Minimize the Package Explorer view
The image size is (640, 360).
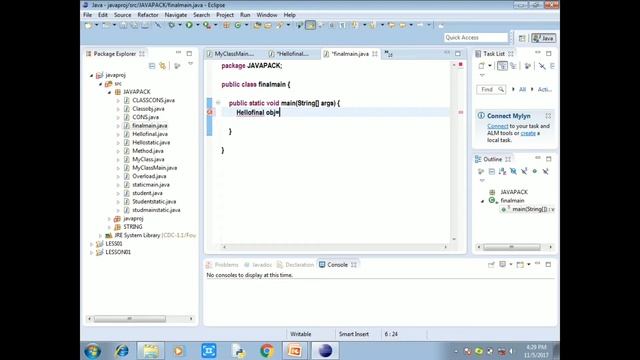178,53
